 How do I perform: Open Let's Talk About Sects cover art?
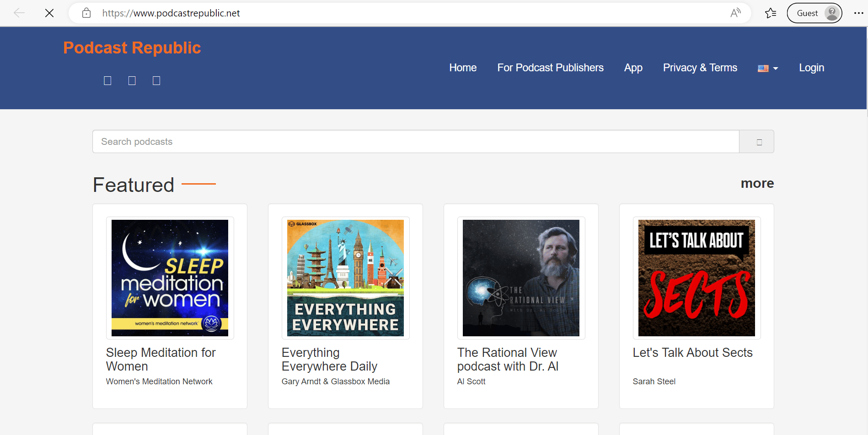697,278
